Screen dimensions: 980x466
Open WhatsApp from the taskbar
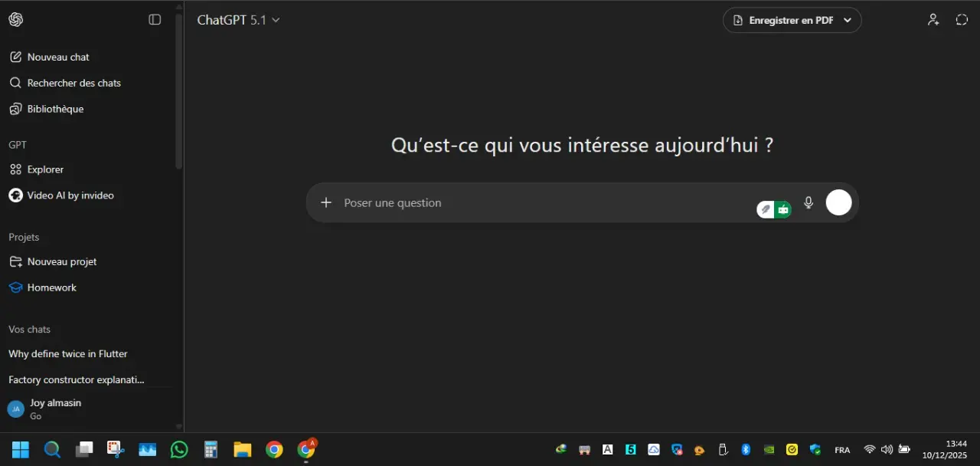179,449
